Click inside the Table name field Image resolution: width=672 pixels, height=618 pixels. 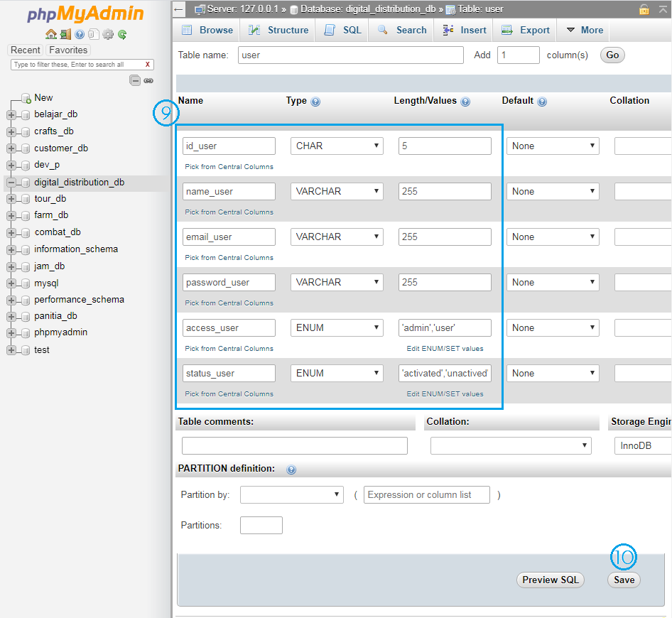[350, 55]
